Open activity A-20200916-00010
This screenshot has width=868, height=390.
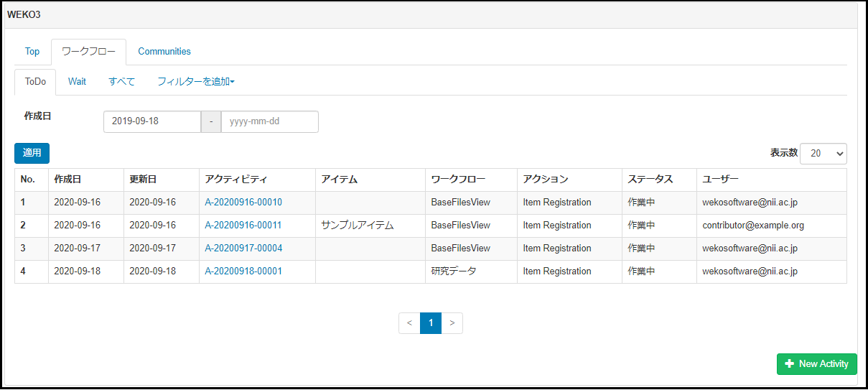click(x=243, y=203)
